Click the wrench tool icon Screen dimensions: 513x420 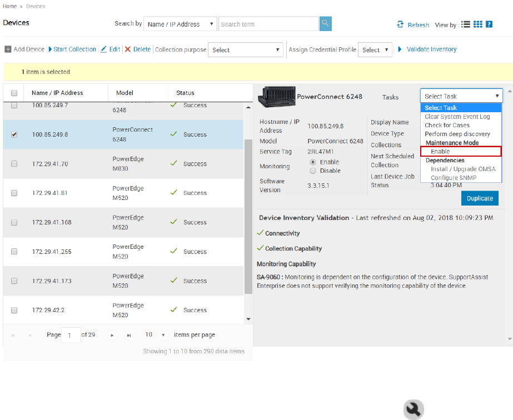pyautogui.click(x=414, y=409)
